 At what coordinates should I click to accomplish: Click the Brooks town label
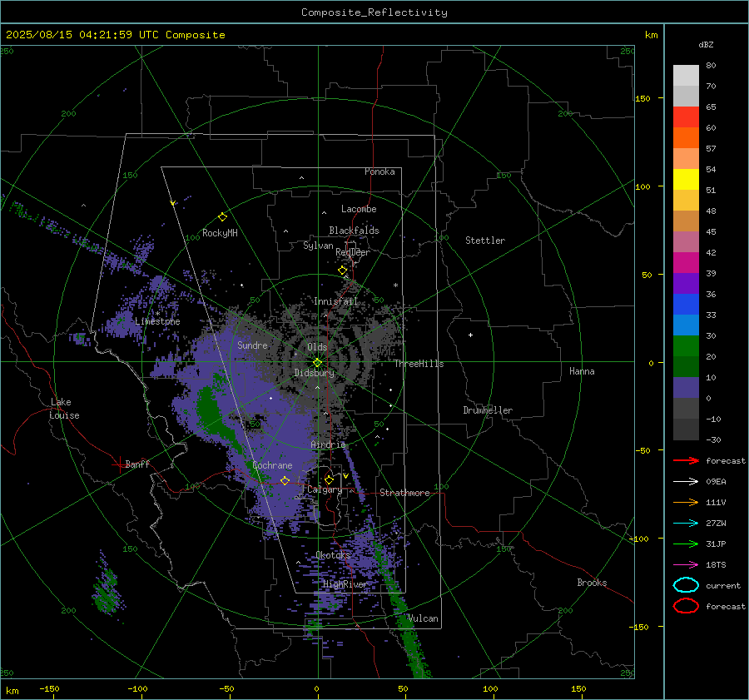pos(592,583)
